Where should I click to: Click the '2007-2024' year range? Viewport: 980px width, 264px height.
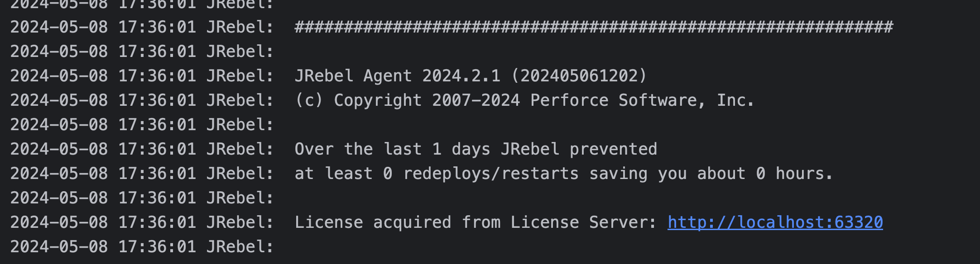[476, 100]
